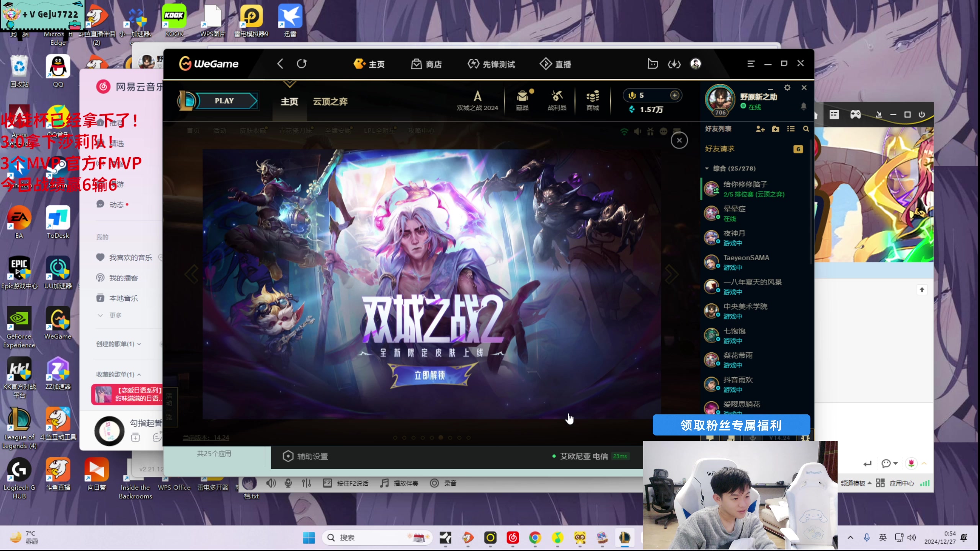Image resolution: width=980 pixels, height=551 pixels.
Task: Switch to 先锋测试 tab
Action: tap(491, 64)
